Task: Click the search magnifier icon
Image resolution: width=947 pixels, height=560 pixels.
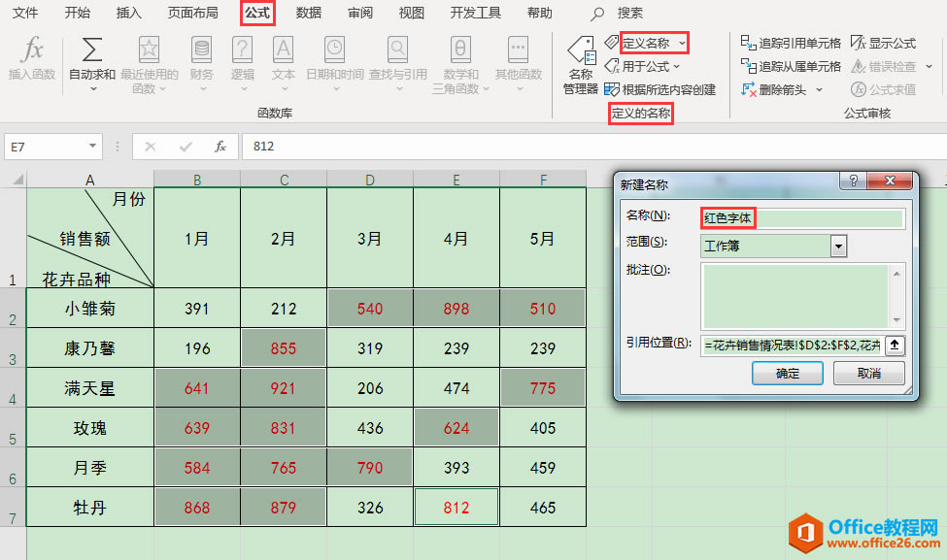Action: tap(597, 14)
